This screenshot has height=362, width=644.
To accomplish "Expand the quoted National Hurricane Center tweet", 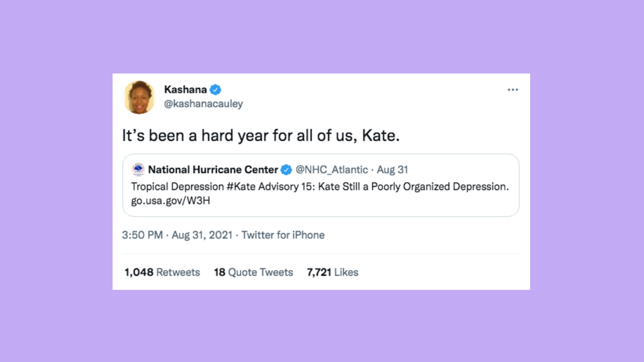I will (321, 186).
